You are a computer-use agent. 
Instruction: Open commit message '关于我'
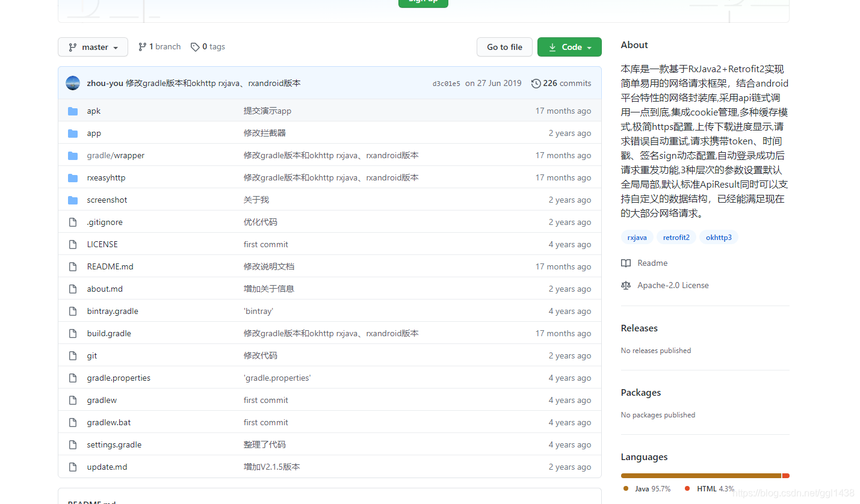click(256, 200)
